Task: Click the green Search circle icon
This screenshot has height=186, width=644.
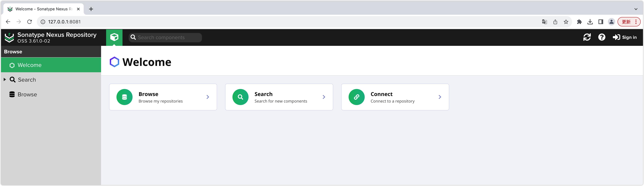Action: coord(240,97)
